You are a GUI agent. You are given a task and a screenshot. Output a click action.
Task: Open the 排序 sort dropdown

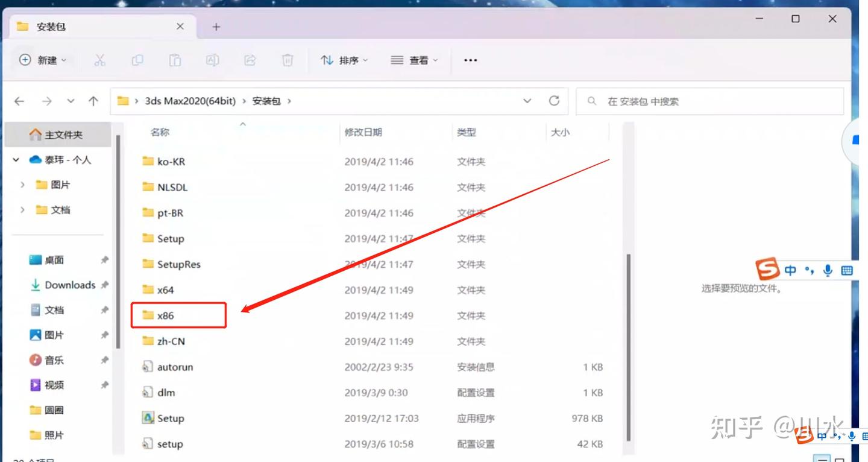pyautogui.click(x=344, y=60)
